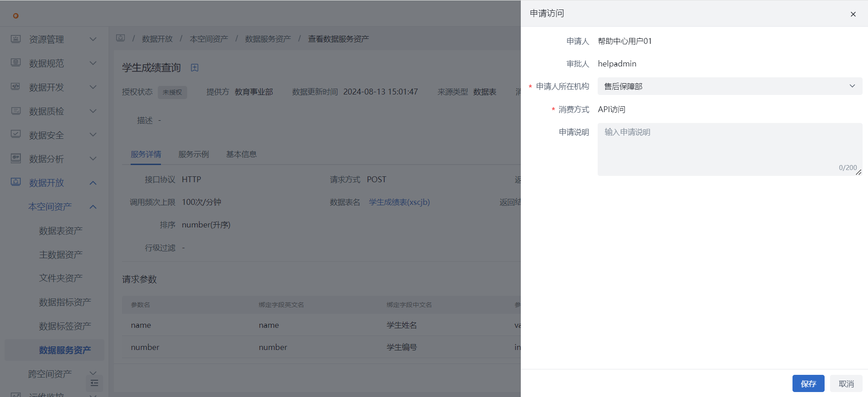Click the API访问 consumption method value
Screen dimensions: 868x397
612,109
